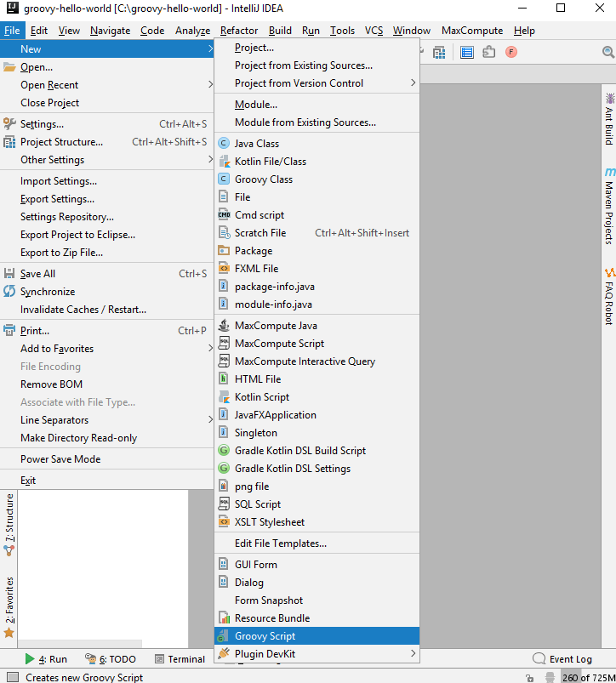
Task: Click the Synchronize refresh icon
Action: coord(9,292)
